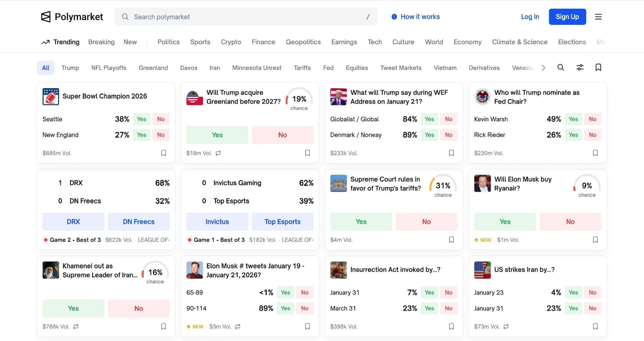Select the Climate & Science category
The height and width of the screenshot is (341, 644).
[520, 42]
